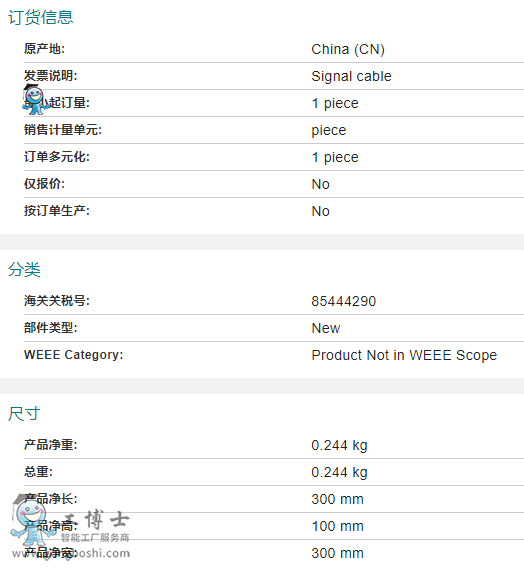The height and width of the screenshot is (573, 524).
Task: Click the website URL watermark text
Action: pyautogui.click(x=71, y=553)
